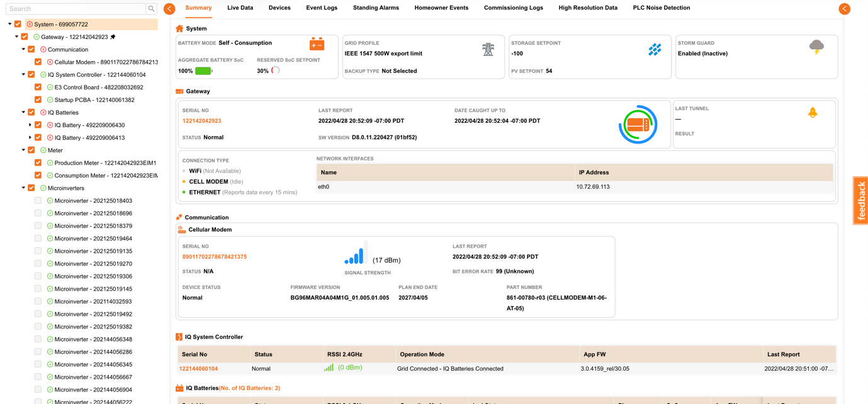The height and width of the screenshot is (404, 868).
Task: Expand IQ Battery 492209006413 node
Action: pos(30,138)
